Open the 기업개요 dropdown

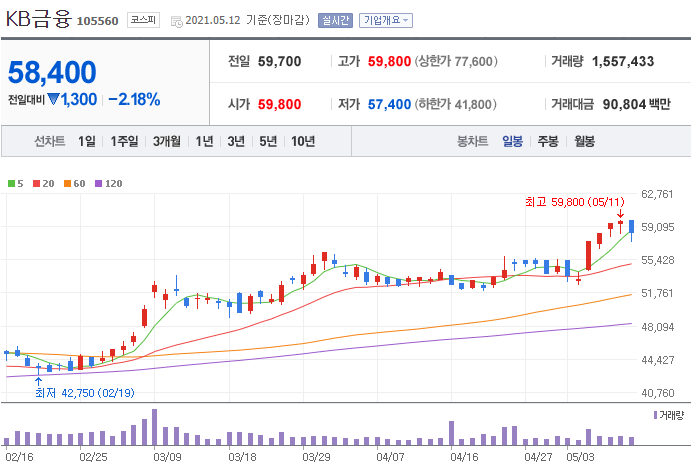(386, 20)
